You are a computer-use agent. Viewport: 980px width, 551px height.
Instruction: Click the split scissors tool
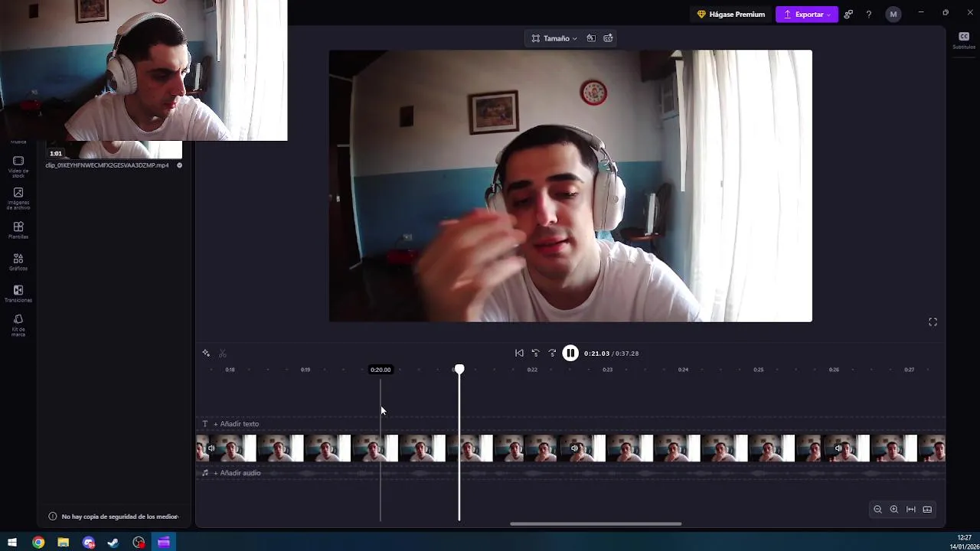pyautogui.click(x=223, y=354)
